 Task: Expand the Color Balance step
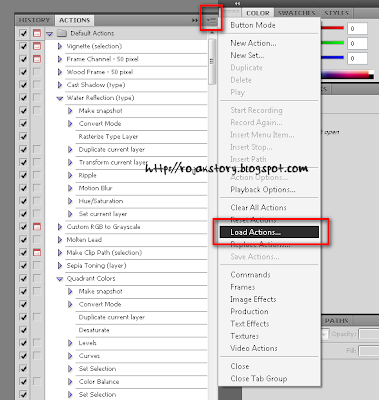point(70,381)
